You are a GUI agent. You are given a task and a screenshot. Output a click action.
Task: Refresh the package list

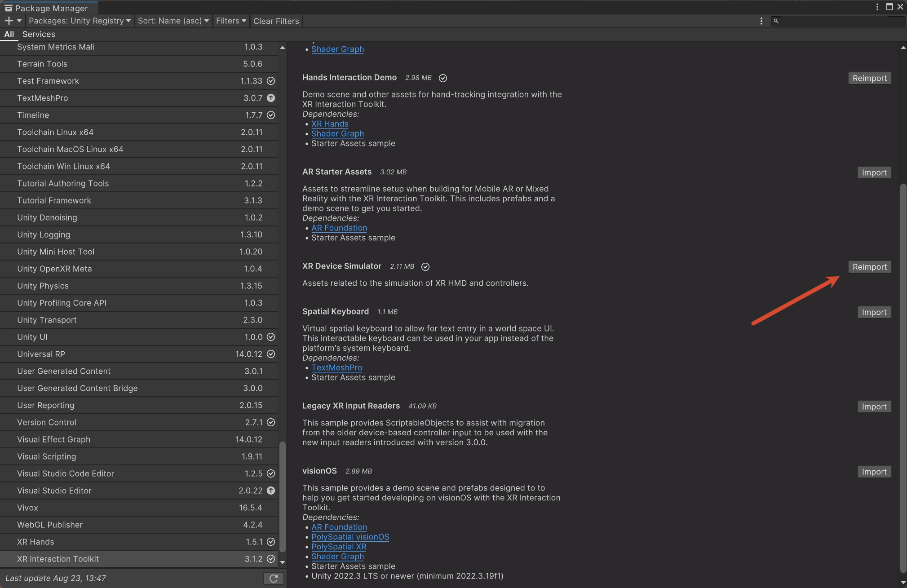(274, 578)
